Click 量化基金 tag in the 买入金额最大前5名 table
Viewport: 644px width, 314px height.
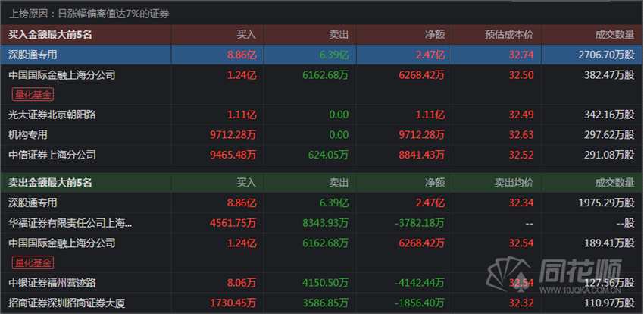pos(33,95)
